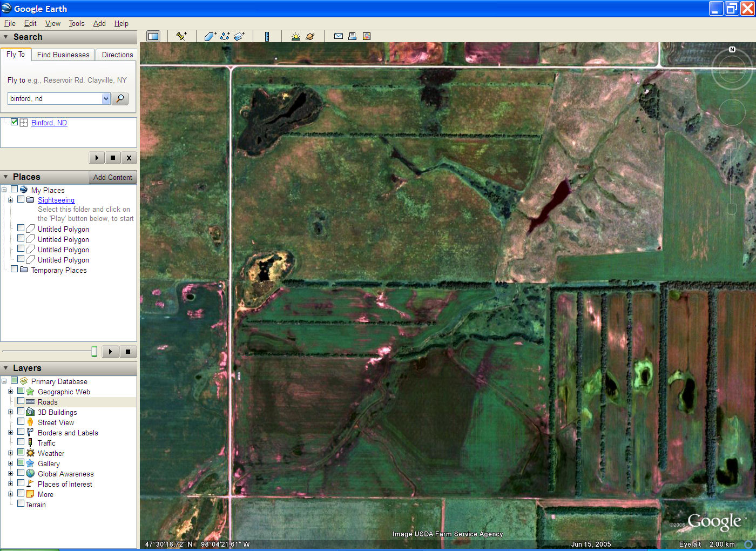The image size is (756, 551).
Task: Click the search magnifier button
Action: click(120, 98)
